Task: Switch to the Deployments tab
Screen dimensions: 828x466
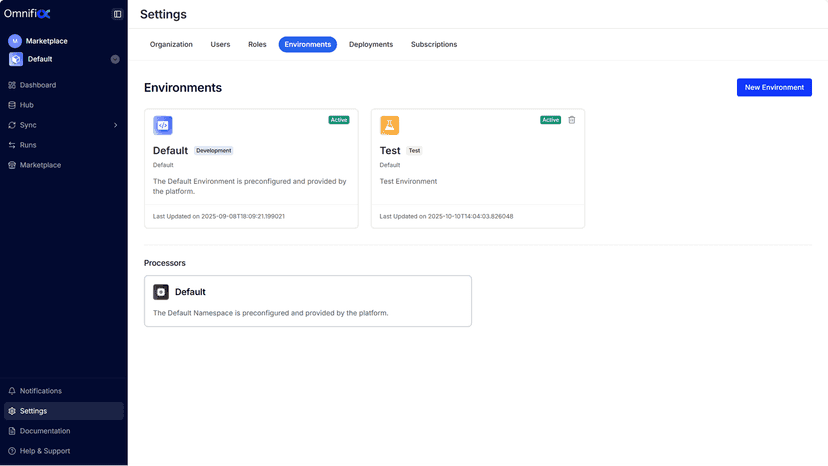Action: pos(371,44)
